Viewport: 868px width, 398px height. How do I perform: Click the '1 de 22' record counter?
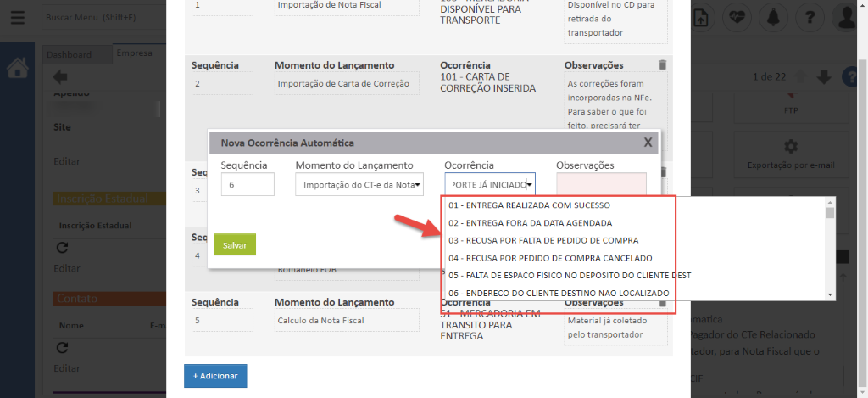[770, 77]
